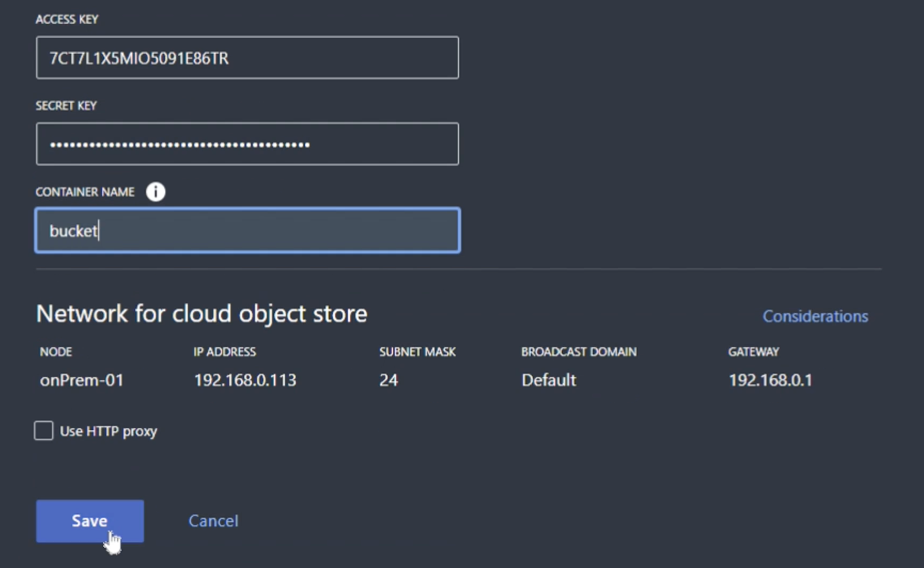Screen dimensions: 924x568
Task: Select the Container Name text box
Action: (x=247, y=231)
